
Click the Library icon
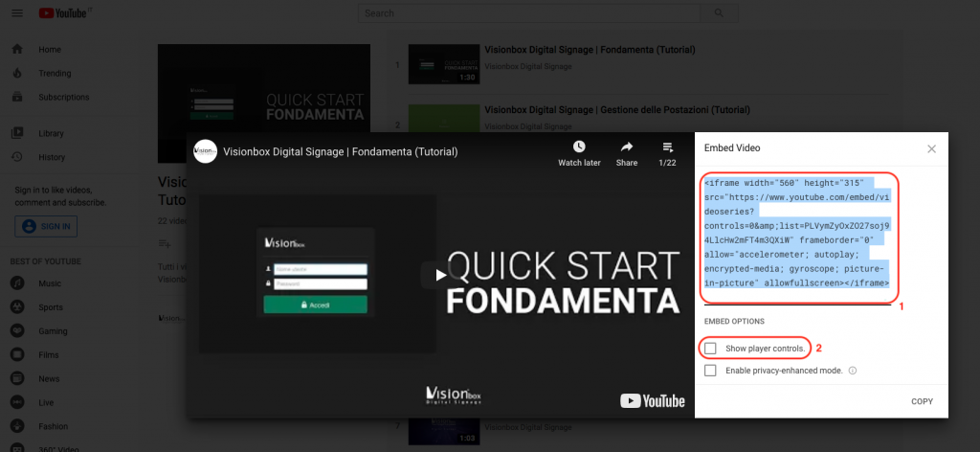pos(17,133)
